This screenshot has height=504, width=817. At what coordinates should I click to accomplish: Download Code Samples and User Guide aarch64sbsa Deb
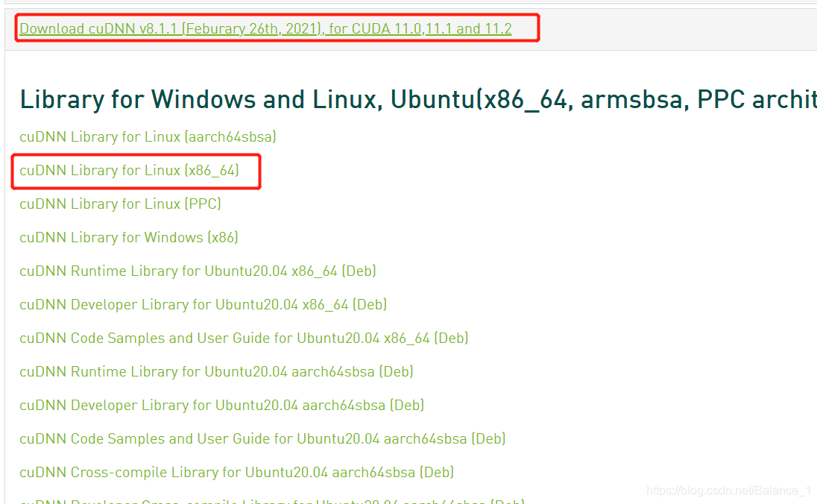click(x=262, y=439)
